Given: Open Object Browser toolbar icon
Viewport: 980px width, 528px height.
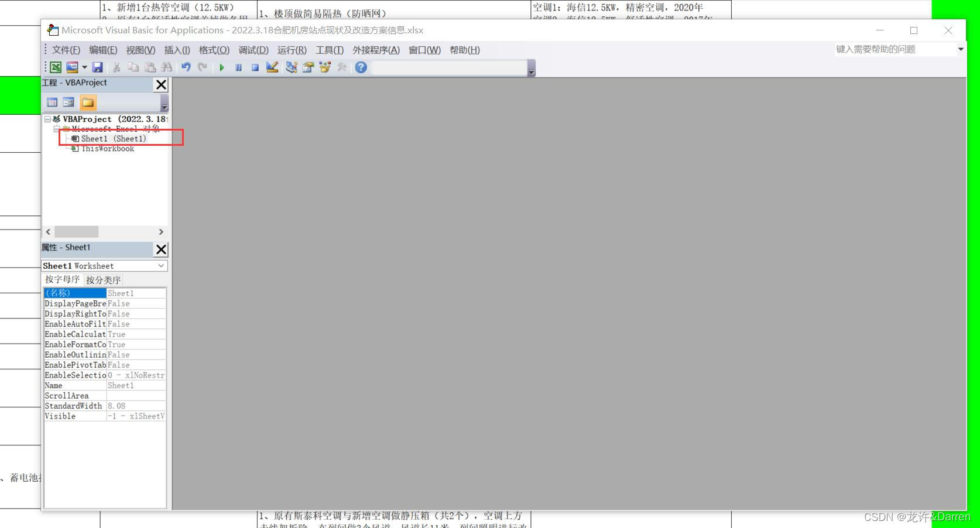Looking at the screenshot, I should [325, 67].
